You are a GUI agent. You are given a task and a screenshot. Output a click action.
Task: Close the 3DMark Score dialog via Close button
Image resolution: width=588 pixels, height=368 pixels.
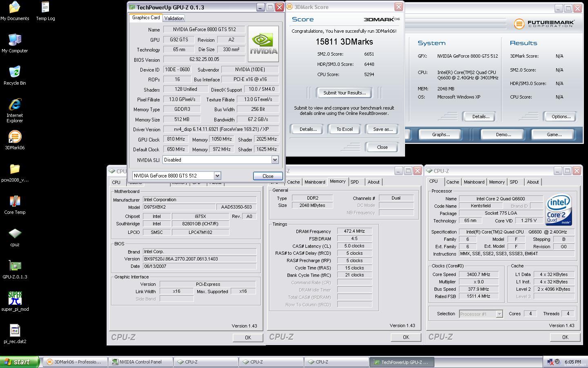point(382,147)
